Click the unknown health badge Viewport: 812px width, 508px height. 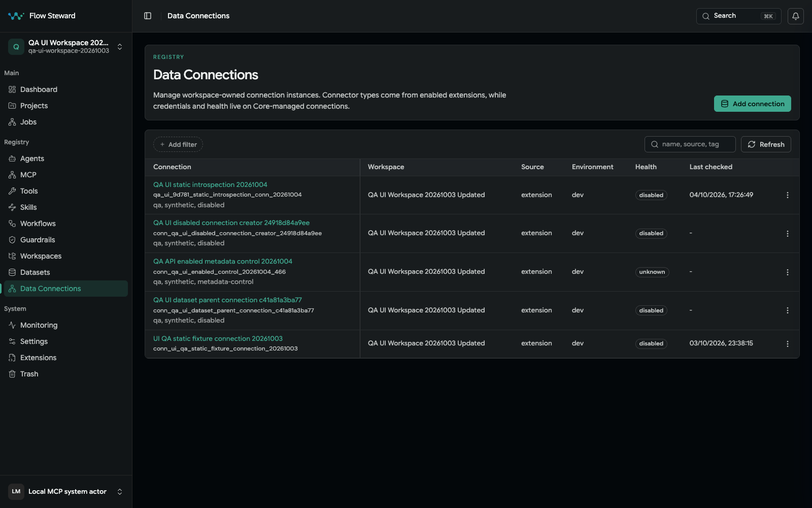(x=652, y=272)
